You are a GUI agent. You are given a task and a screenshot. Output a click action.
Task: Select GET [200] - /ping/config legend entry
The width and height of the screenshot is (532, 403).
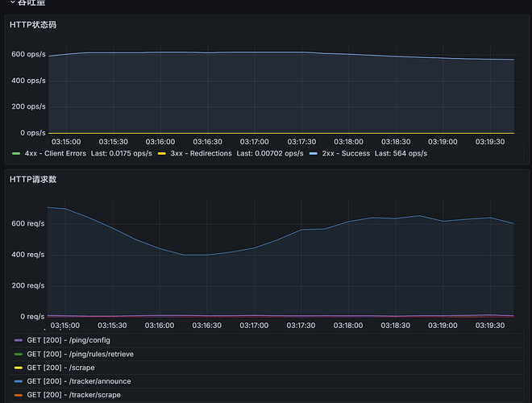coord(69,340)
